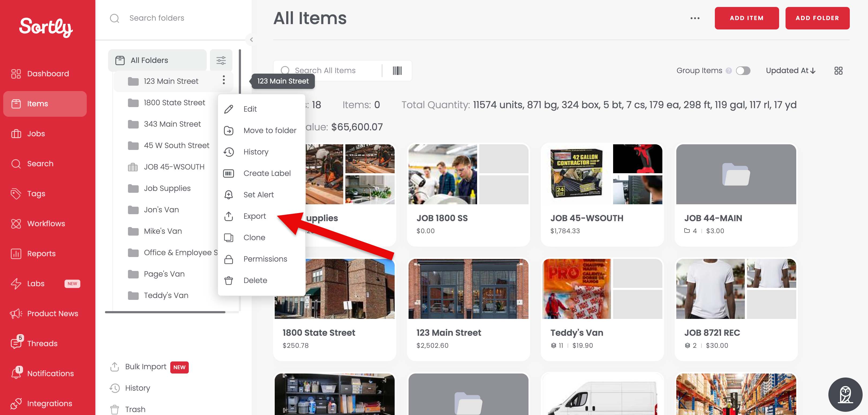Toggle the Group Items switch
This screenshot has width=868, height=415.
click(x=743, y=70)
